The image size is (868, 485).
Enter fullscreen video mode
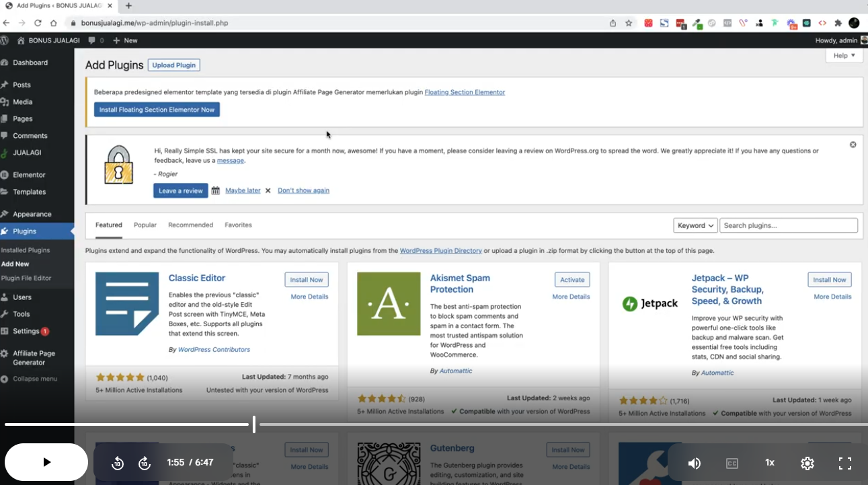click(845, 463)
